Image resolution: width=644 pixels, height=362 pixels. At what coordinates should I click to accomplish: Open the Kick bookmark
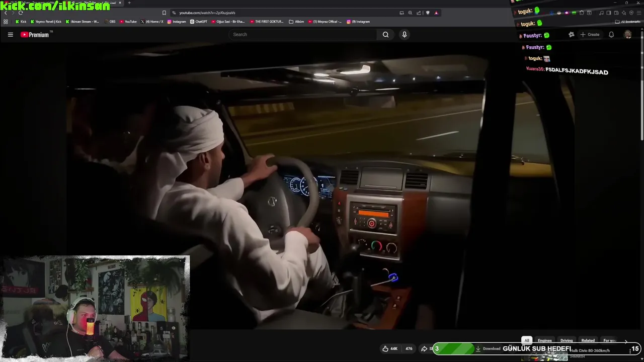tap(21, 22)
